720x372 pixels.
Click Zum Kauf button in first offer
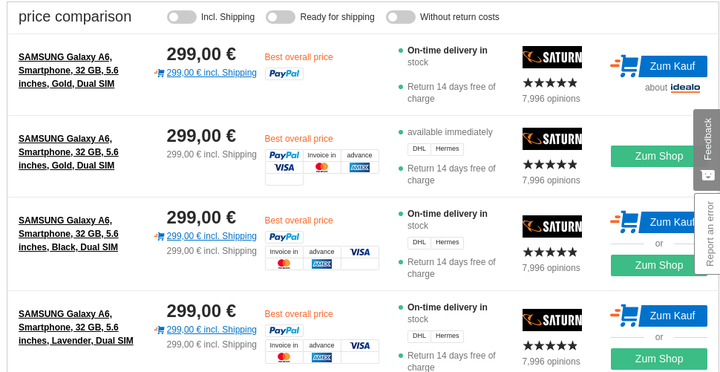pos(672,66)
